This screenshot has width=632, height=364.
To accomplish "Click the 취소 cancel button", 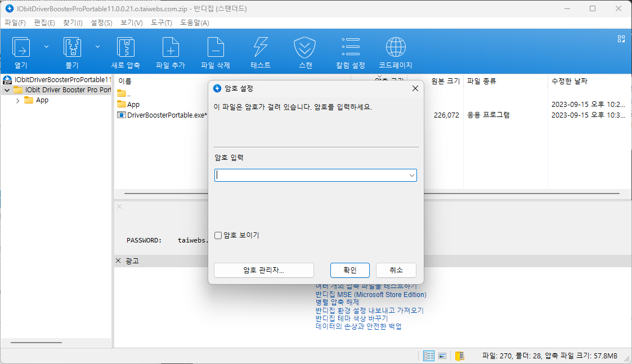I will [x=396, y=270].
